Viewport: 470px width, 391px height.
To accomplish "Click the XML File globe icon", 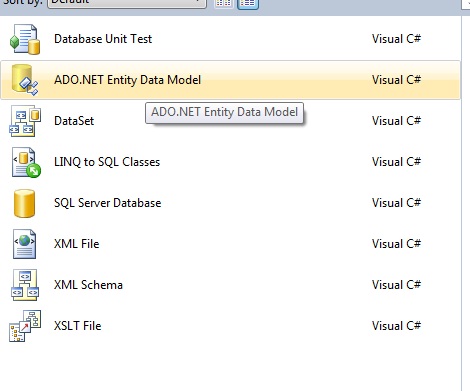I will (x=24, y=244).
